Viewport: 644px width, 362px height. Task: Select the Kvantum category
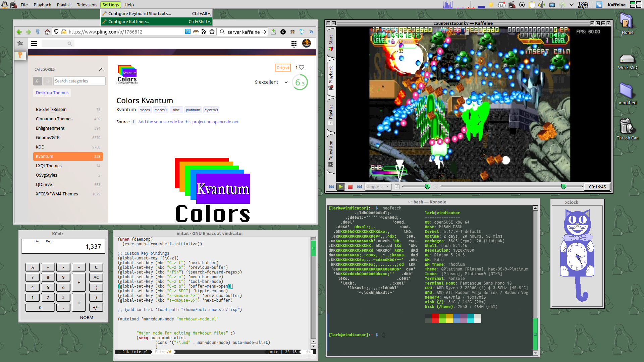68,157
